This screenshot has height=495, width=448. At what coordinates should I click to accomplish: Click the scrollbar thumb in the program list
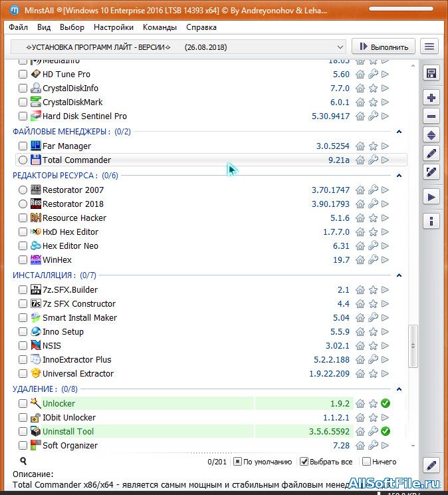[x=413, y=347]
